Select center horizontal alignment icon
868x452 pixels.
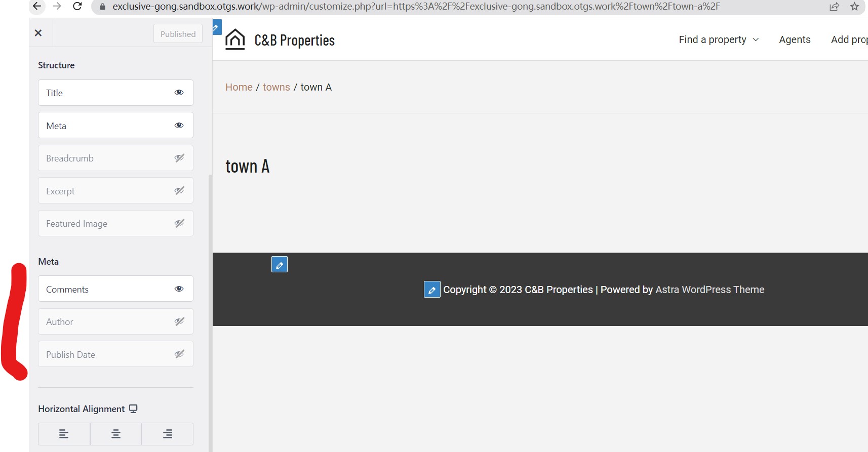pyautogui.click(x=116, y=434)
